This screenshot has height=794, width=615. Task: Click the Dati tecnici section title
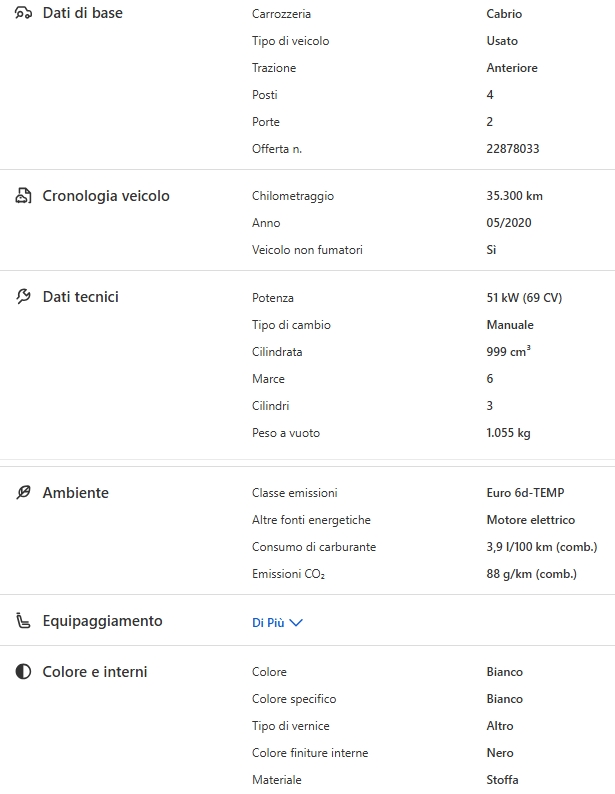[x=81, y=297]
